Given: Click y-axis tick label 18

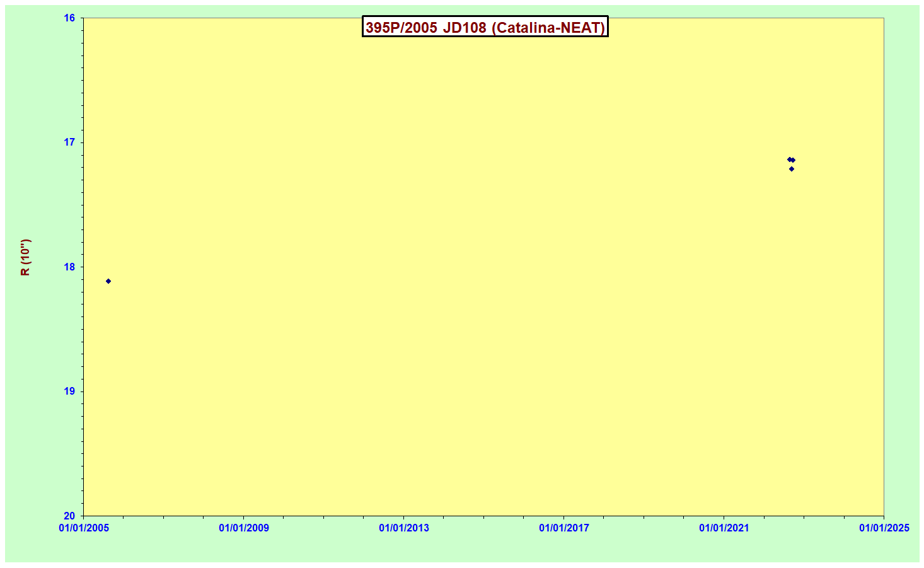Looking at the screenshot, I should point(69,267).
